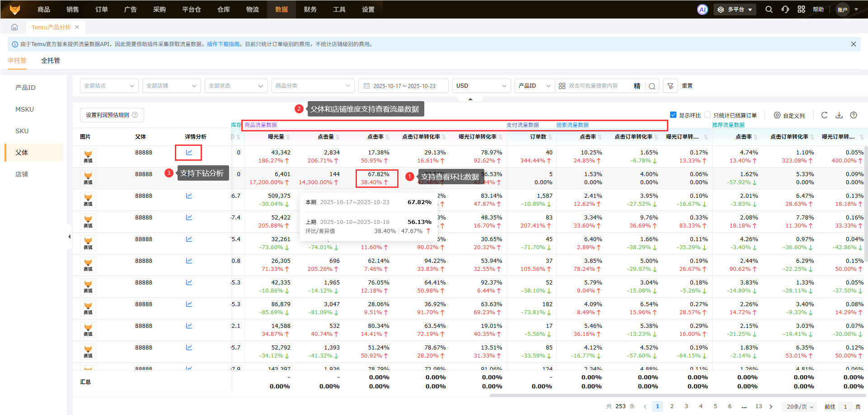
Task: Click the date range picker field
Action: (x=403, y=86)
